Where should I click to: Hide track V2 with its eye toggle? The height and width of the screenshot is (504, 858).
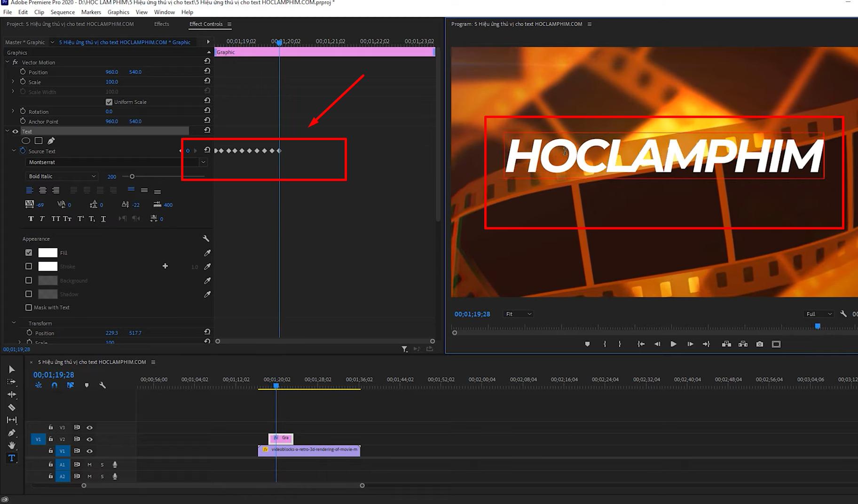click(x=89, y=439)
